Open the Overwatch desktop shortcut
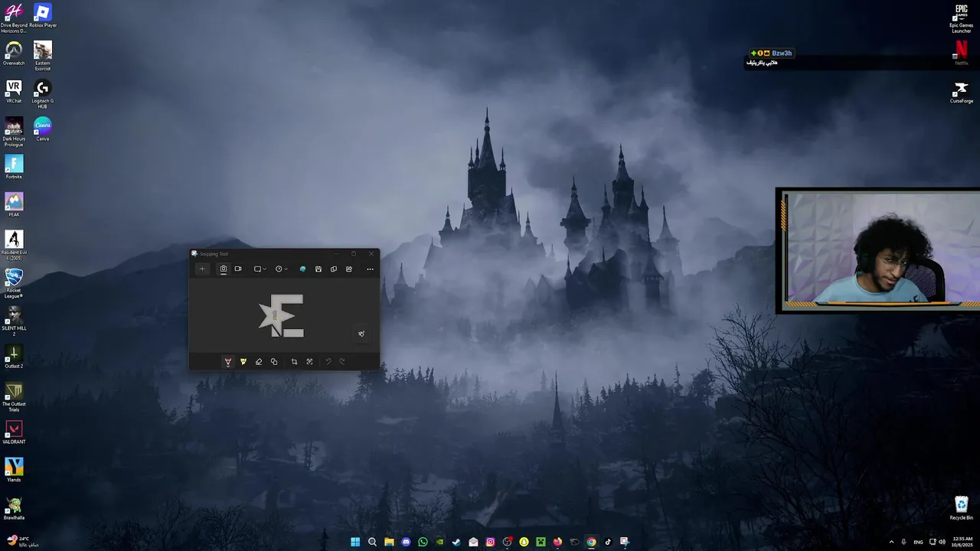 pos(14,54)
